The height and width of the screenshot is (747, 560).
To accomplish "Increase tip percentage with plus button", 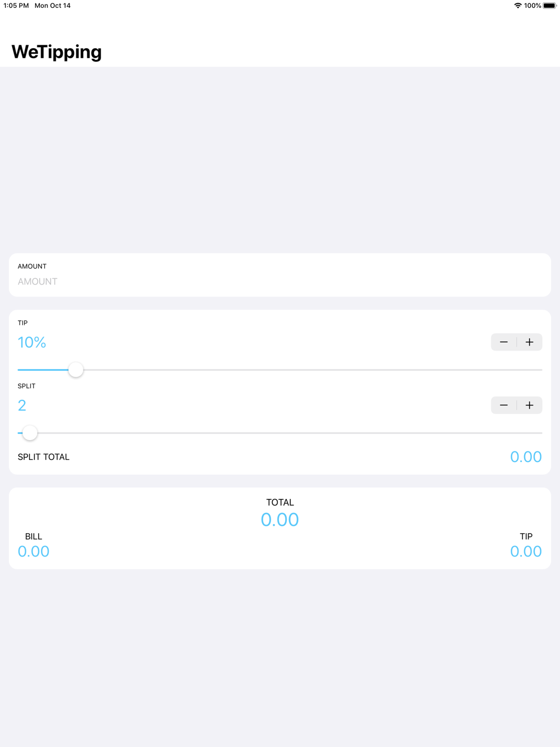I will coord(530,342).
